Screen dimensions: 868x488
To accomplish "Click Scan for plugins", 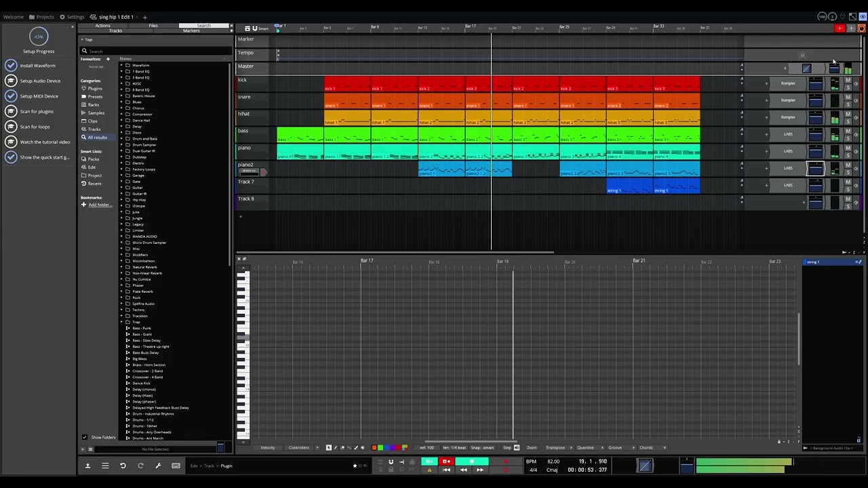I will (37, 111).
